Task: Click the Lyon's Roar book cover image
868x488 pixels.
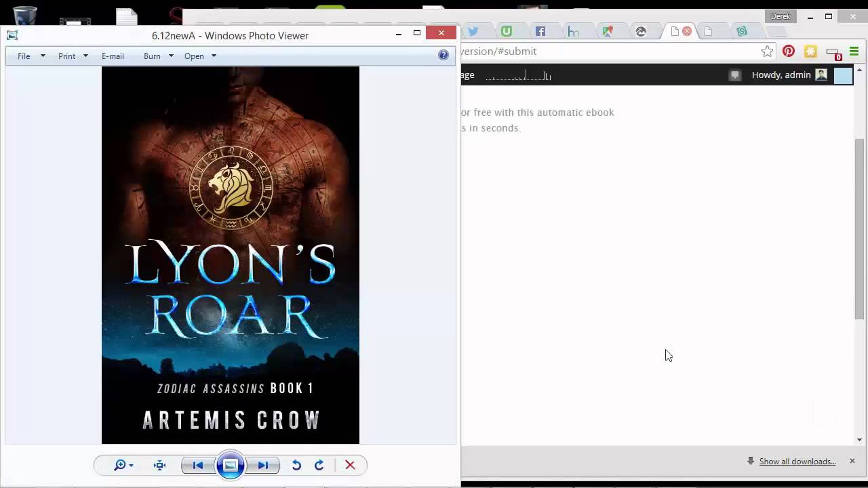Action: coord(231,255)
